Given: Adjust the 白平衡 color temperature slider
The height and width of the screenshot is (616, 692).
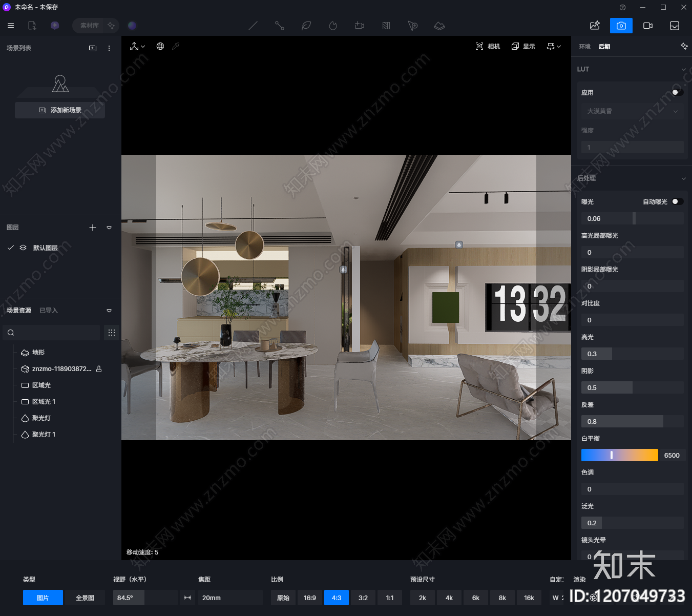Looking at the screenshot, I should tap(619, 455).
